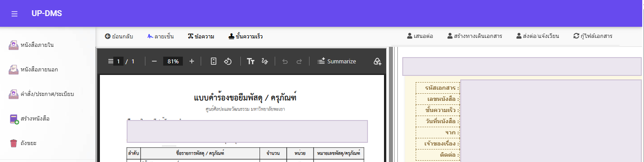Click the หนังสือภายนอก sidebar icon

[x=13, y=70]
